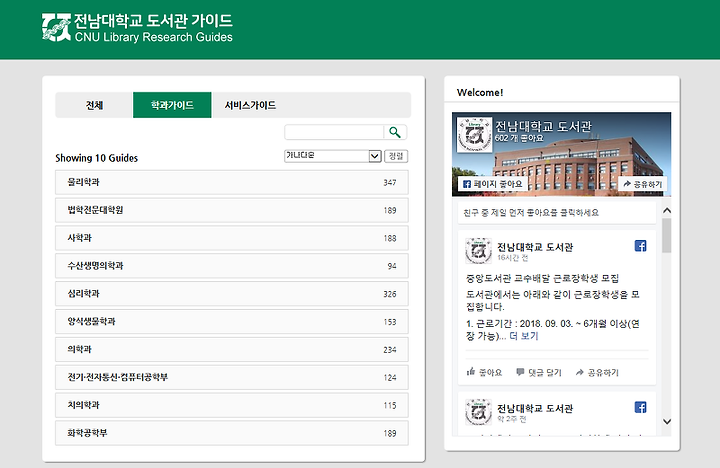Open the 의학과 guide
Viewport: 720px width, 468px height.
point(232,350)
